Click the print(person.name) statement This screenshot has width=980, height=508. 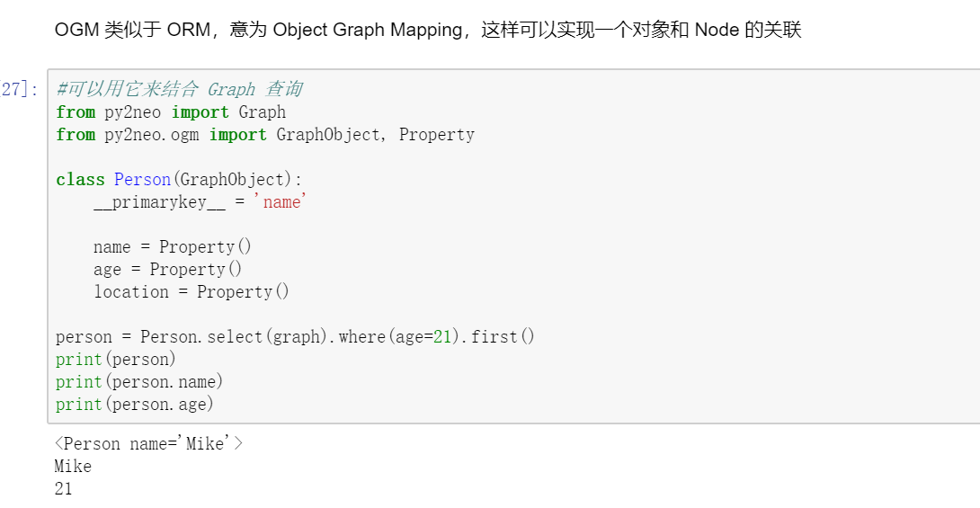139,381
